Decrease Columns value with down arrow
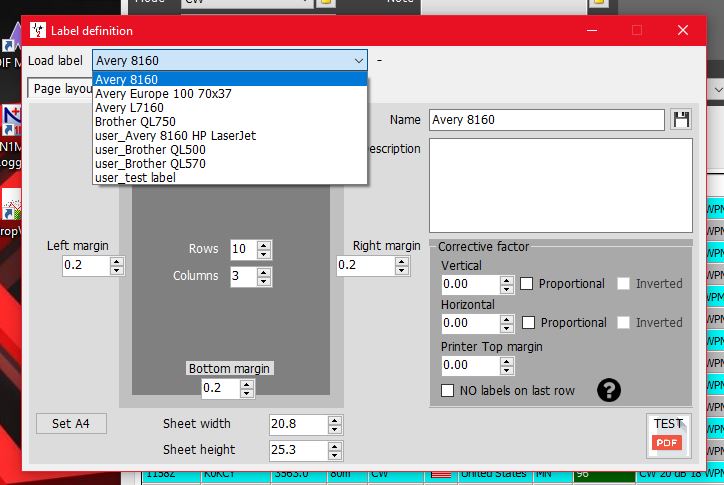Viewport: 724px width, 485px height. pyautogui.click(x=264, y=281)
